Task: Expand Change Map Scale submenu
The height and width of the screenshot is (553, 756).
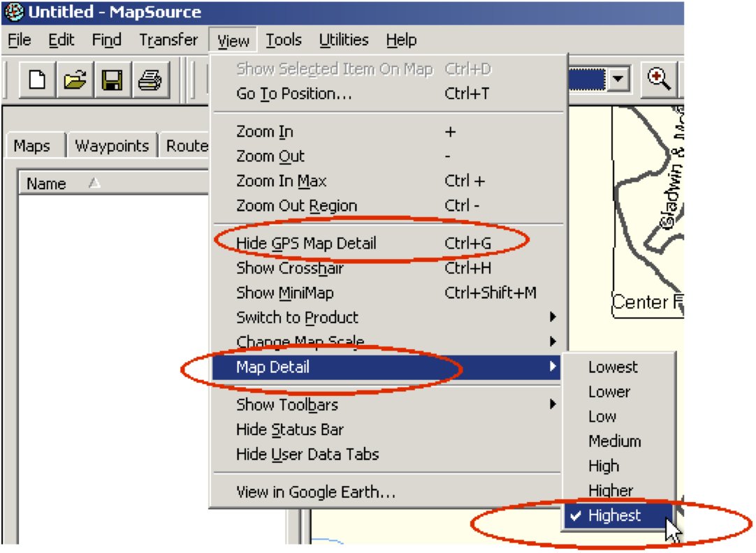Action: click(x=388, y=342)
